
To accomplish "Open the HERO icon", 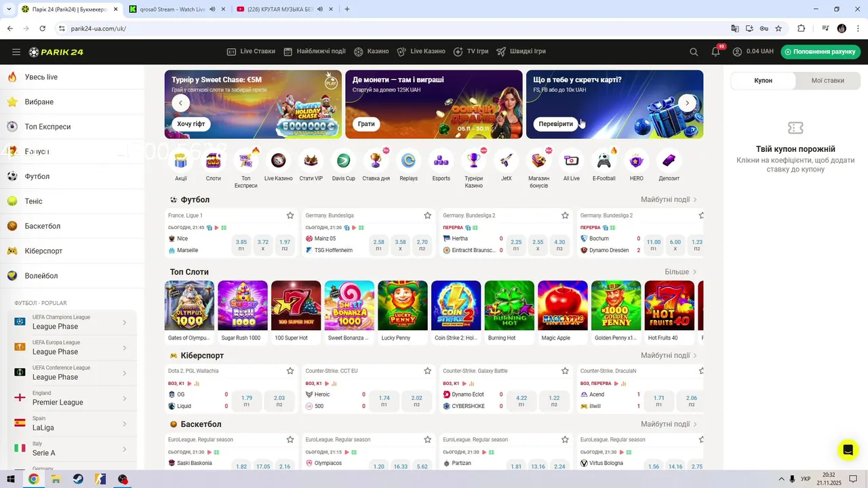I will (x=636, y=161).
